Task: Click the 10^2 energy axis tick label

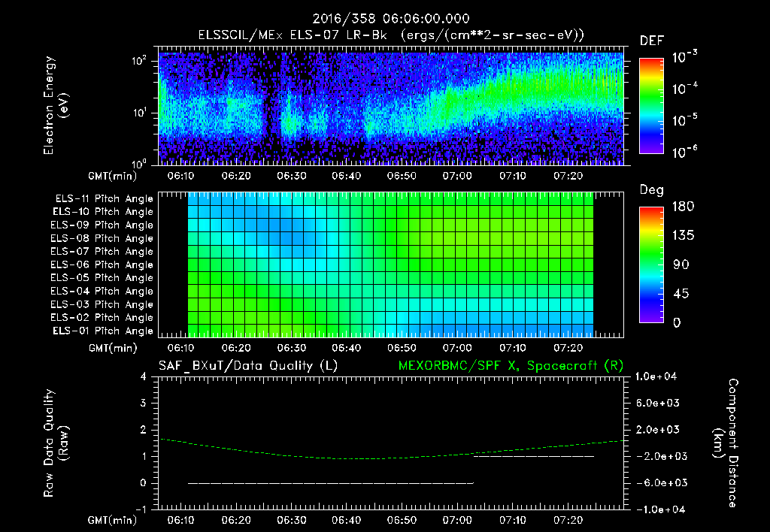Action: point(139,61)
